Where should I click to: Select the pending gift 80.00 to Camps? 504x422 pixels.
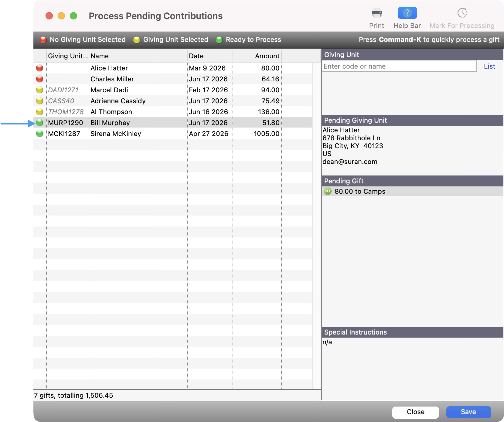point(413,191)
